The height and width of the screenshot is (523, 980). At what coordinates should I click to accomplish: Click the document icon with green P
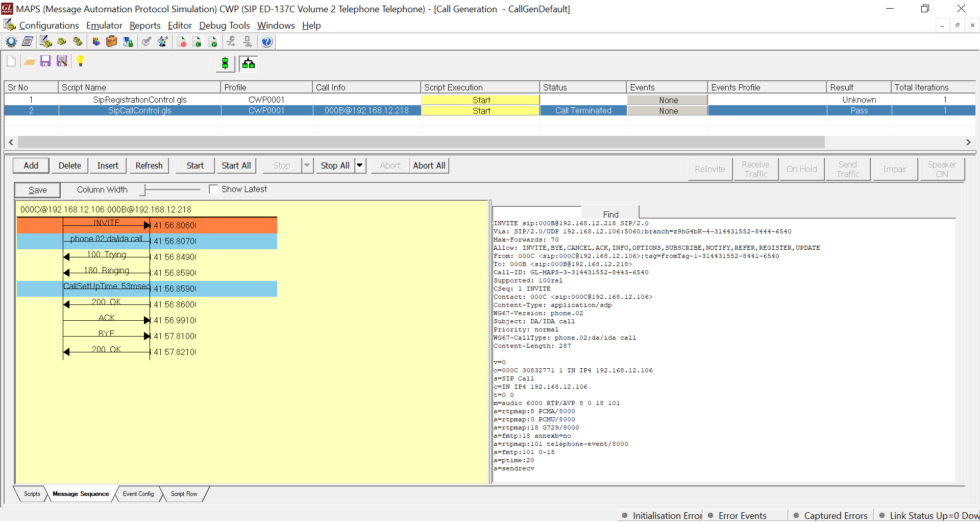pos(213,42)
